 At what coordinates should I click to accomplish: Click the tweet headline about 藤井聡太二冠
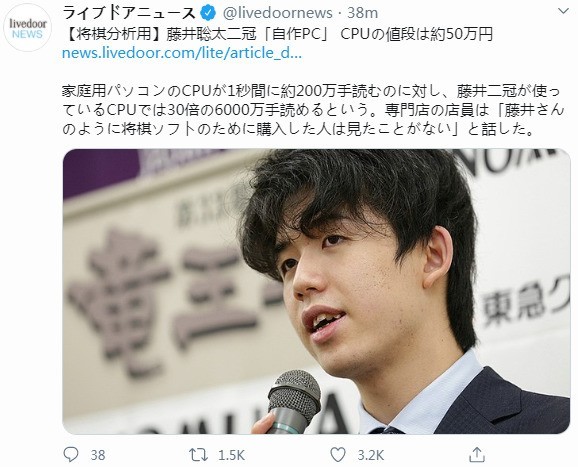(x=277, y=34)
